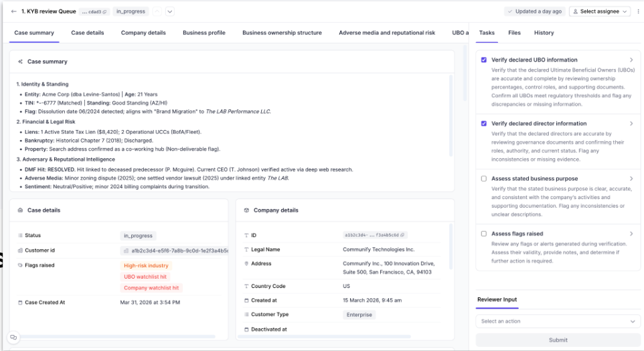The width and height of the screenshot is (644, 351).
Task: Click Mar 31, 2026 at 3:54 PM
Action: [x=150, y=303]
